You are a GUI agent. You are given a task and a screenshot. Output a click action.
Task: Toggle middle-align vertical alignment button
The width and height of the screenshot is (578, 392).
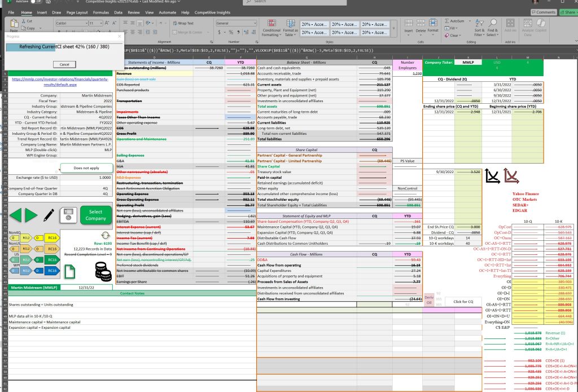(x=133, y=23)
